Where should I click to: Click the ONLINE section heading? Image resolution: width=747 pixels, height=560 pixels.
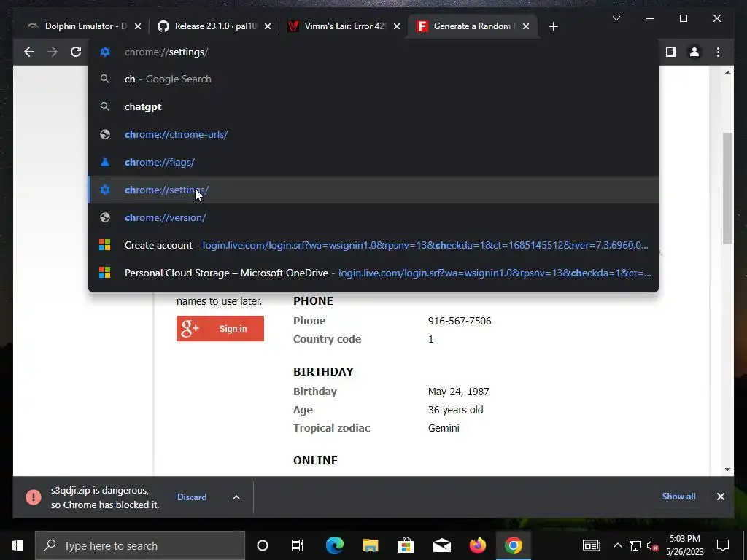(x=315, y=461)
